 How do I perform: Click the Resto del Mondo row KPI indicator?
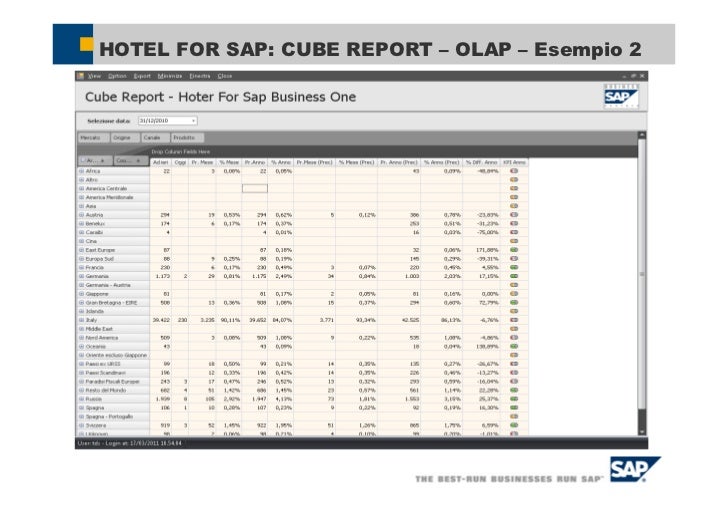[x=514, y=390]
